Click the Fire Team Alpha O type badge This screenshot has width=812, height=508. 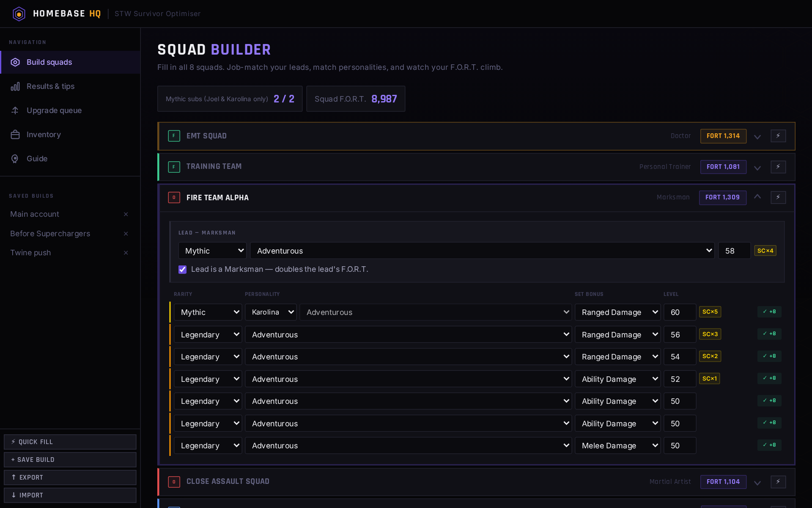point(174,198)
